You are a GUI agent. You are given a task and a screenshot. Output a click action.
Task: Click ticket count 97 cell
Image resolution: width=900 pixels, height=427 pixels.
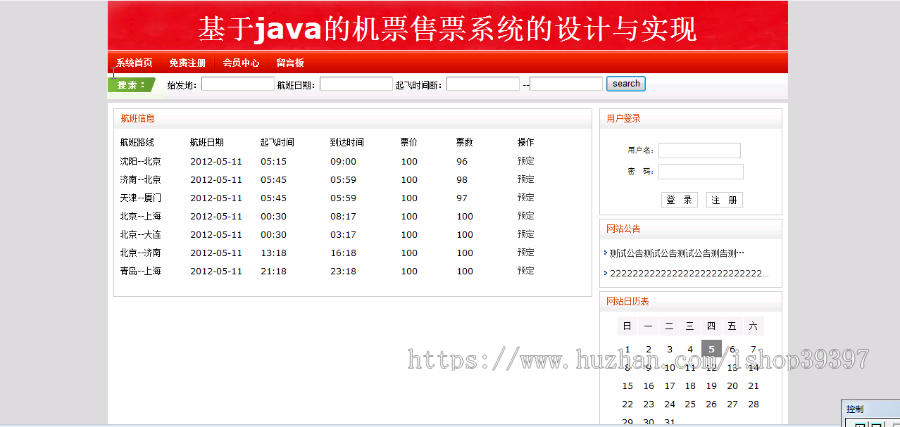(462, 198)
